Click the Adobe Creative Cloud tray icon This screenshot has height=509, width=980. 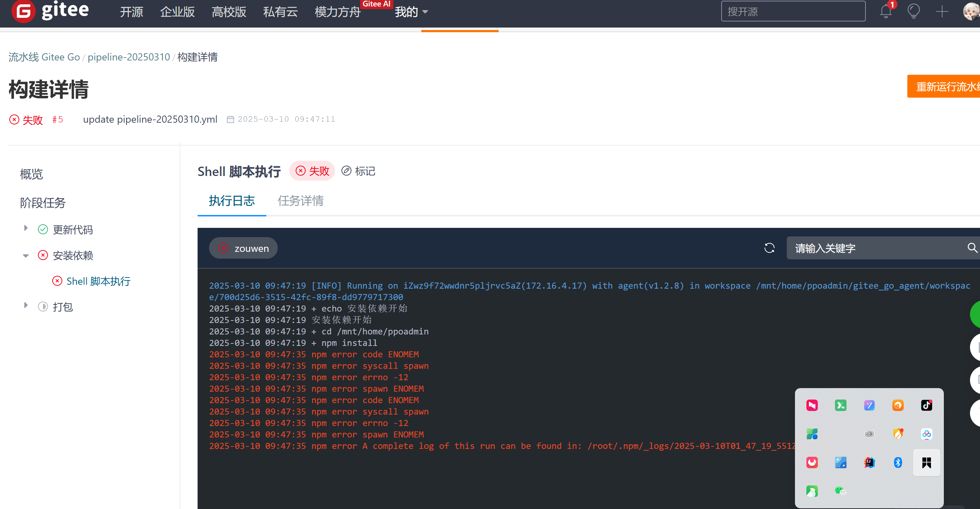coord(869,434)
